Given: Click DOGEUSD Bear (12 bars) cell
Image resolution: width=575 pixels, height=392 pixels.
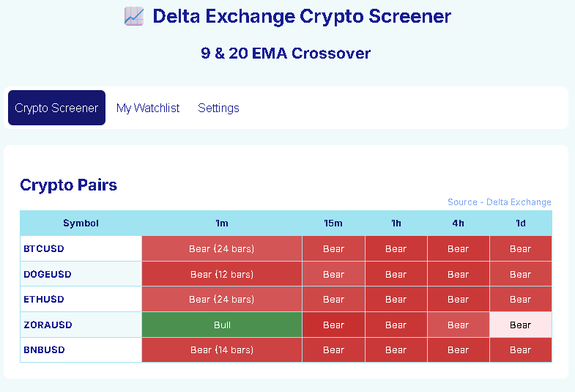Looking at the screenshot, I should [x=222, y=274].
